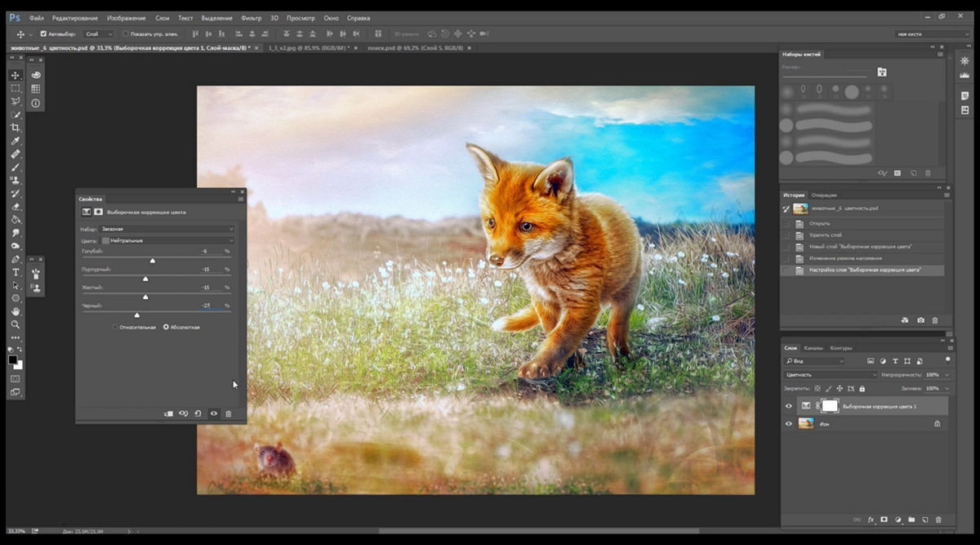Viewport: 980px width, 545px height.
Task: Select the Clone Stamp tool
Action: pyautogui.click(x=16, y=181)
